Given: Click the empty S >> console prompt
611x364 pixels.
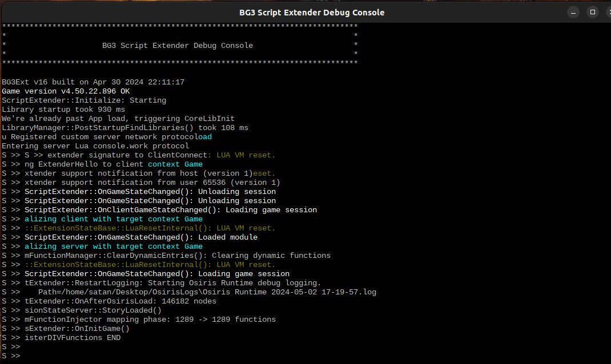Looking at the screenshot, I should pos(17,355).
